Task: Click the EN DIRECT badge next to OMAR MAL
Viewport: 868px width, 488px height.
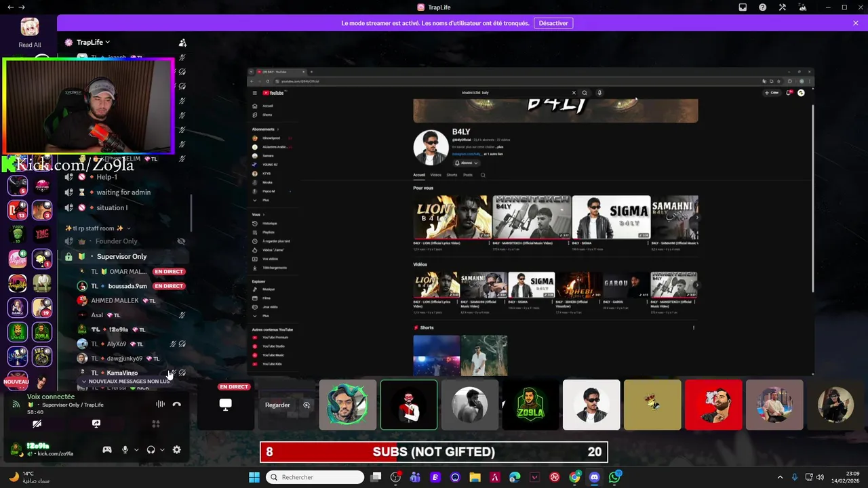Action: [169, 272]
